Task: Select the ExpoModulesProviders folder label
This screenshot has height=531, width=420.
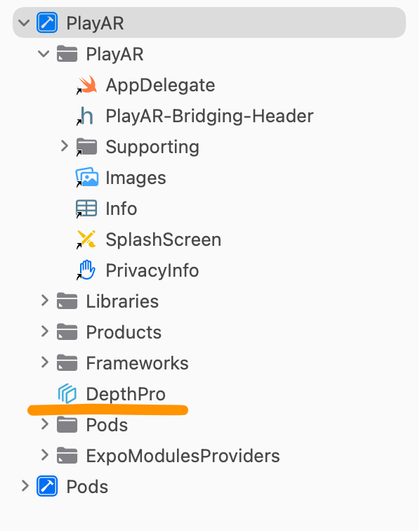Action: [x=183, y=456]
